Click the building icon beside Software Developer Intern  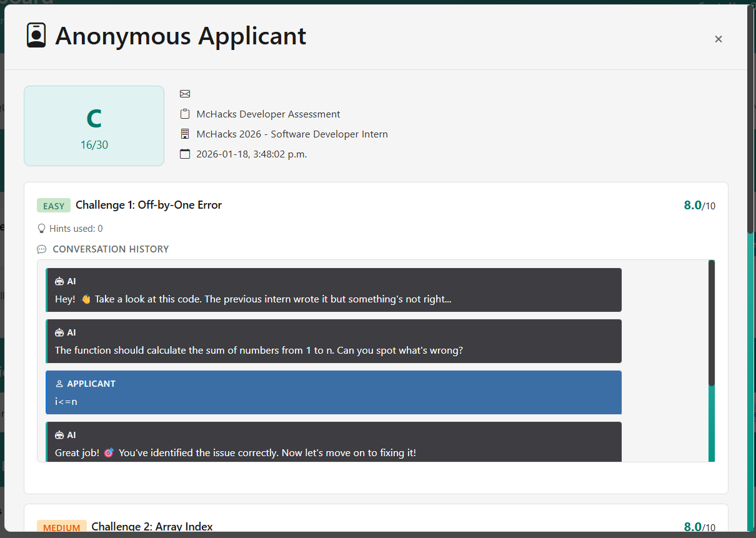[x=185, y=134]
